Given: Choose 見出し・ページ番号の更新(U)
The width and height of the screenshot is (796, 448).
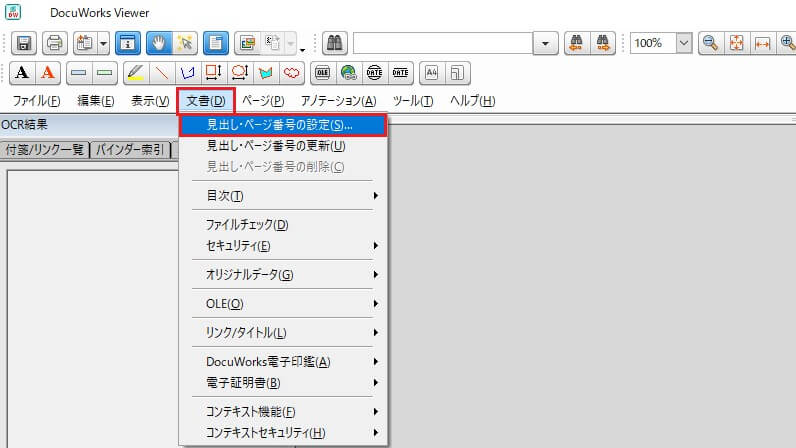Looking at the screenshot, I should click(x=283, y=146).
